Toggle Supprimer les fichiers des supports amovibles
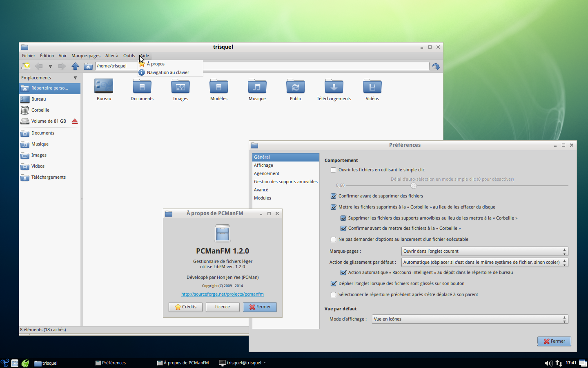Image resolution: width=588 pixels, height=368 pixels. tap(343, 218)
